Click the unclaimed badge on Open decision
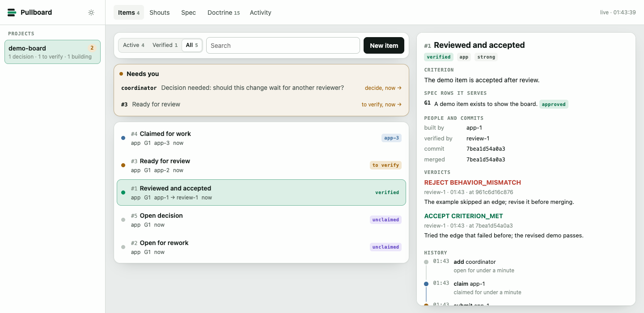Image resolution: width=644 pixels, height=313 pixels. pyautogui.click(x=386, y=220)
